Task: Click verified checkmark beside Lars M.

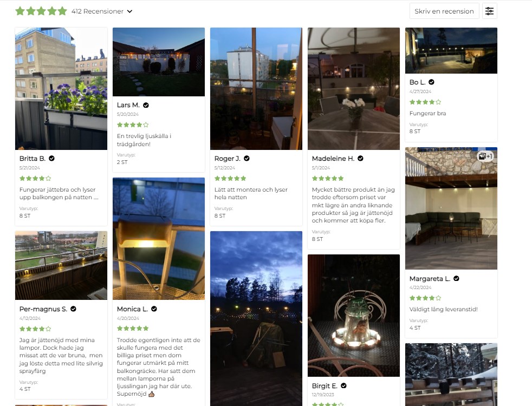Action: tap(146, 105)
